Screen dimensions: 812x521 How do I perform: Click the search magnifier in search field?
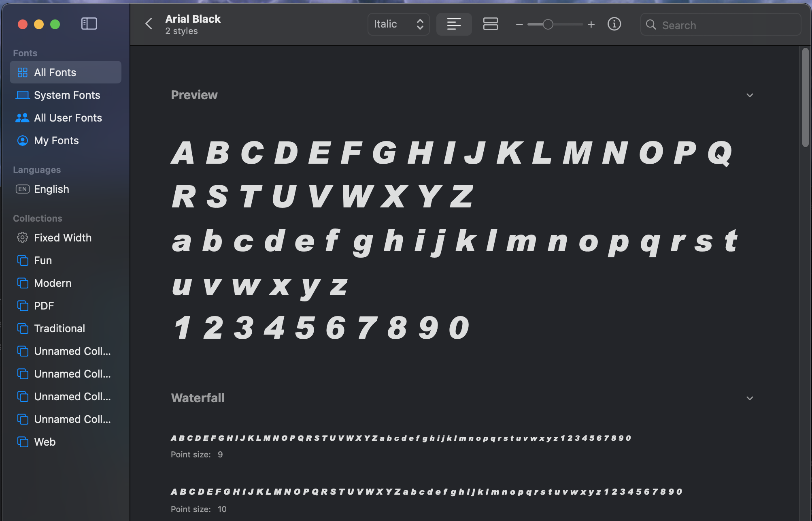pos(652,25)
